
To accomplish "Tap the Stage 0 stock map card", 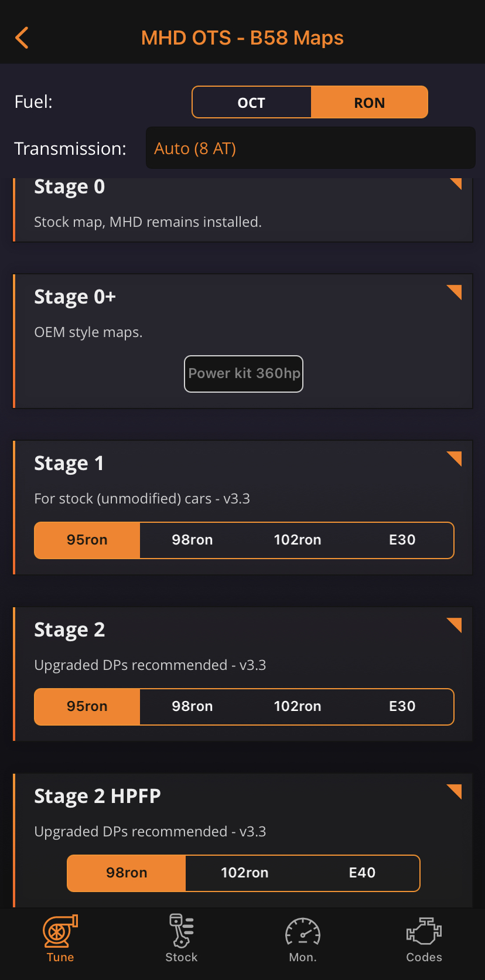I will tap(243, 210).
